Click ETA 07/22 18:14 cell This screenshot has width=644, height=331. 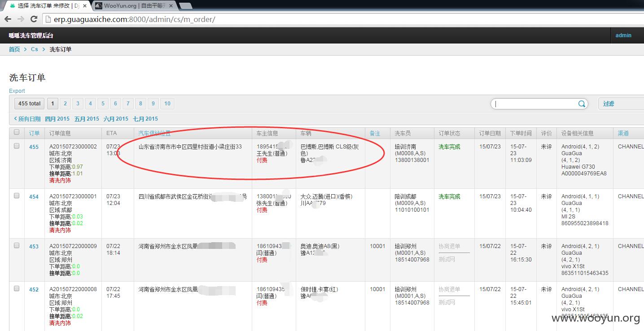[113, 249]
